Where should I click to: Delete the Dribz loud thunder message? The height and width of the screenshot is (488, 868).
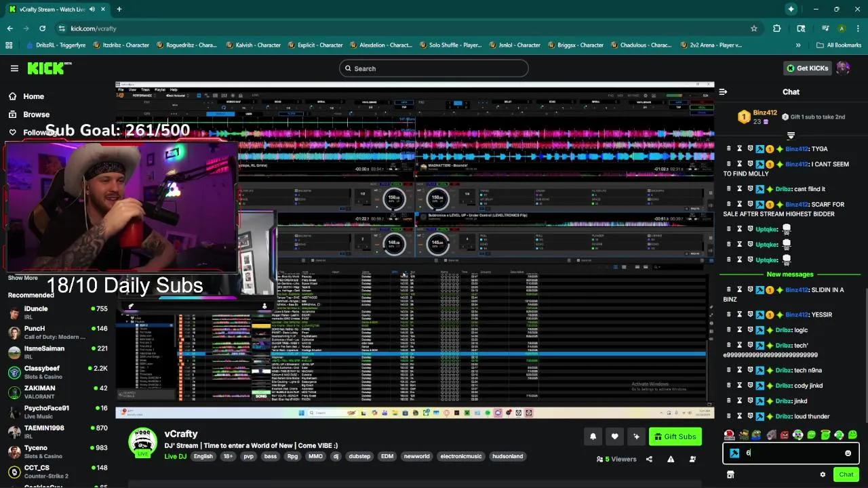[728, 416]
